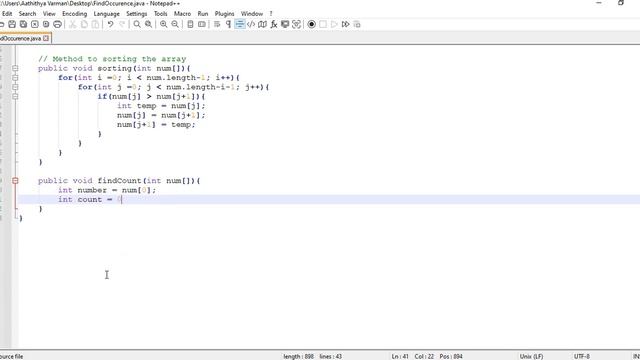Click the Stop Recording macro icon
The width and height of the screenshot is (640, 360).
[323, 24]
